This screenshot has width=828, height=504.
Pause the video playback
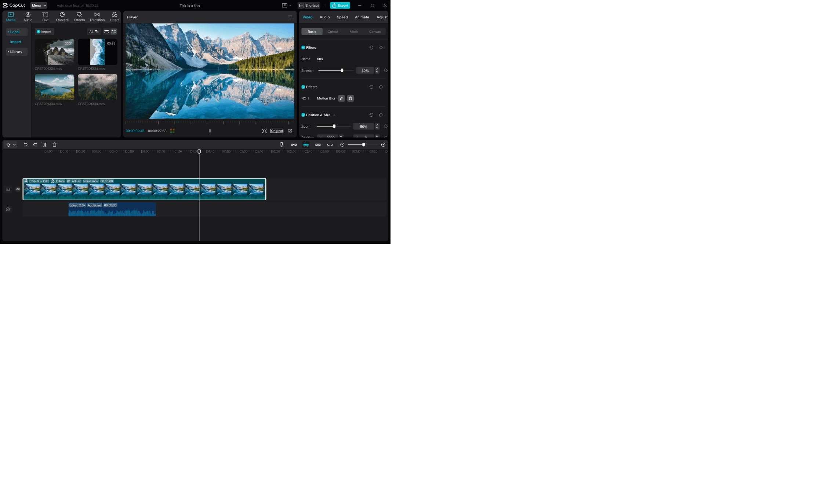[210, 131]
